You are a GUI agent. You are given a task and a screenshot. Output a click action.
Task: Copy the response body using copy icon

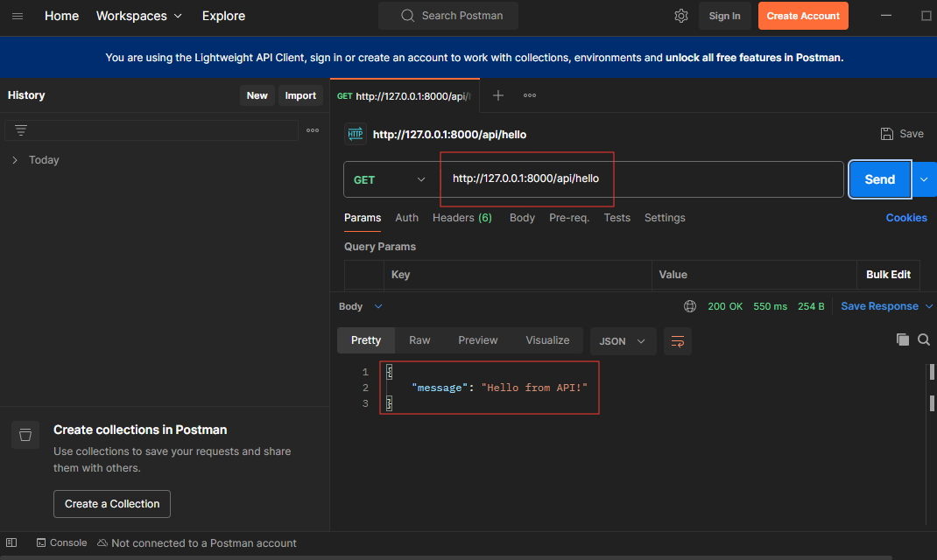point(902,340)
